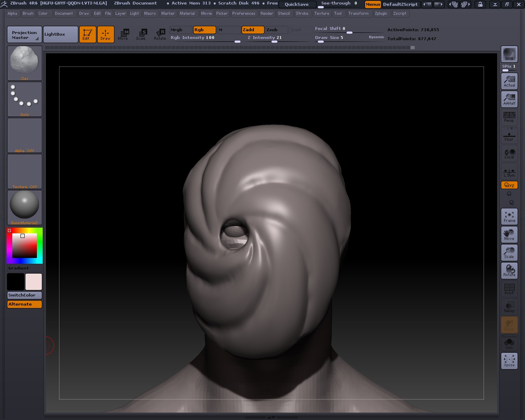Toggle the Floor grid

click(x=509, y=135)
